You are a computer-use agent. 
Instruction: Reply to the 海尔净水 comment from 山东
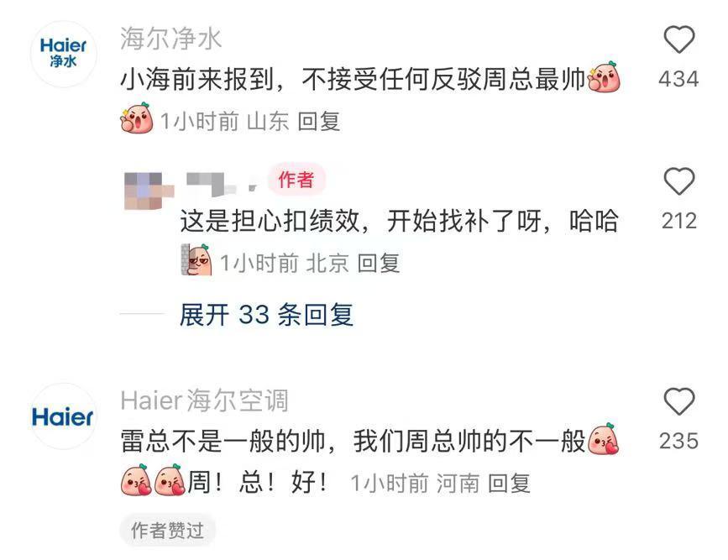(x=319, y=122)
